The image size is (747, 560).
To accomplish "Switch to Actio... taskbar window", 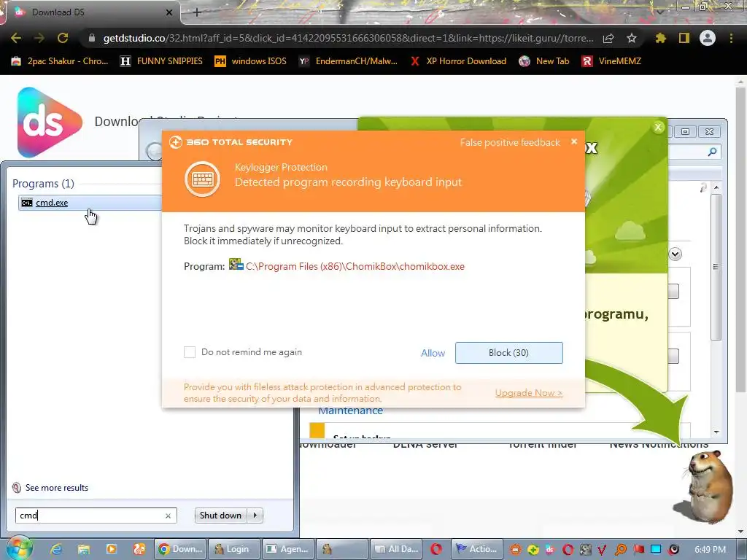I will 477,549.
